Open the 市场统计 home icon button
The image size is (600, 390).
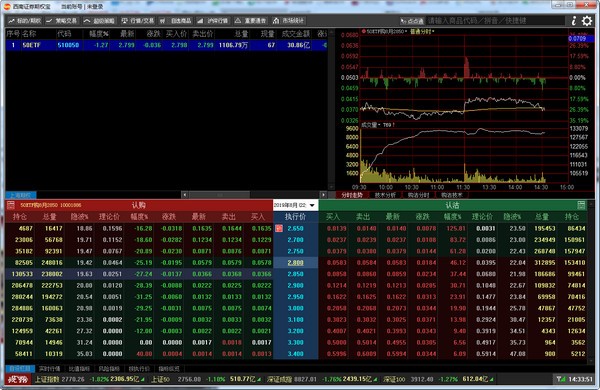tap(289, 21)
